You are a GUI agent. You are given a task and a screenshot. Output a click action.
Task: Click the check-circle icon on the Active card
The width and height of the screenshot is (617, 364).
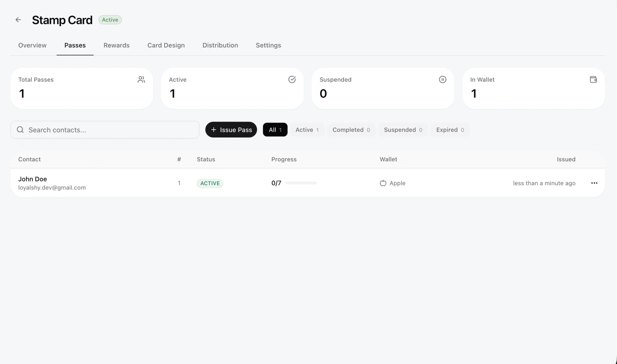[x=292, y=79]
